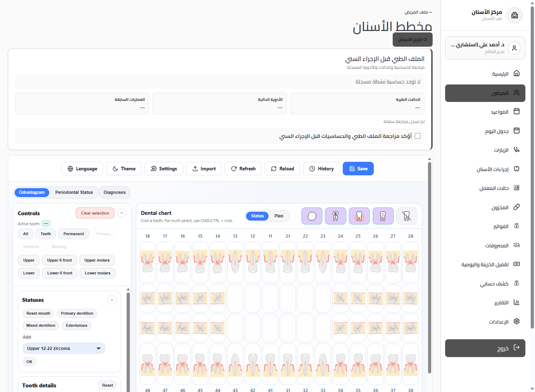Open the Theme menu
This screenshot has height=392, width=535.
(124, 169)
